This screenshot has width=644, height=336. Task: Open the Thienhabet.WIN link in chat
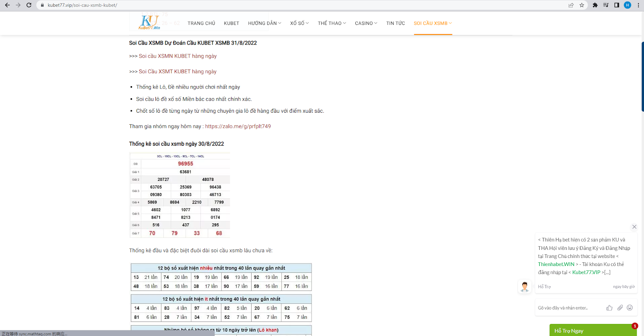[x=556, y=264]
